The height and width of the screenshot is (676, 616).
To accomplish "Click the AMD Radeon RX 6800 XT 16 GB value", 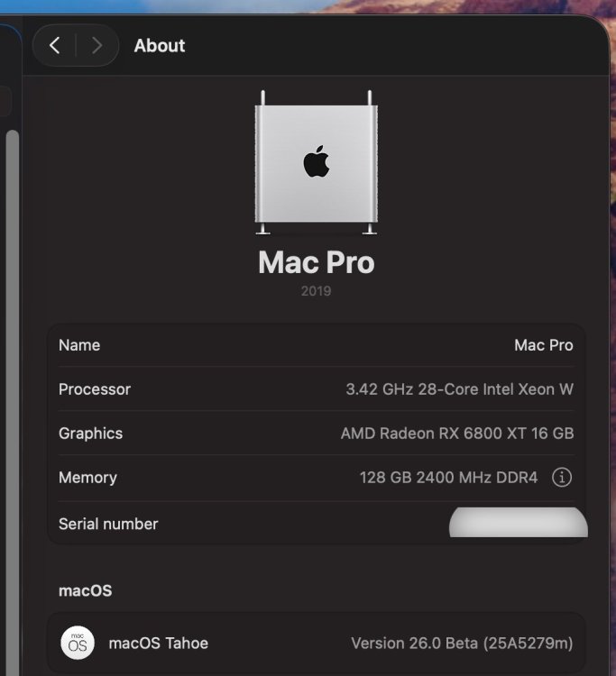I will (457, 434).
